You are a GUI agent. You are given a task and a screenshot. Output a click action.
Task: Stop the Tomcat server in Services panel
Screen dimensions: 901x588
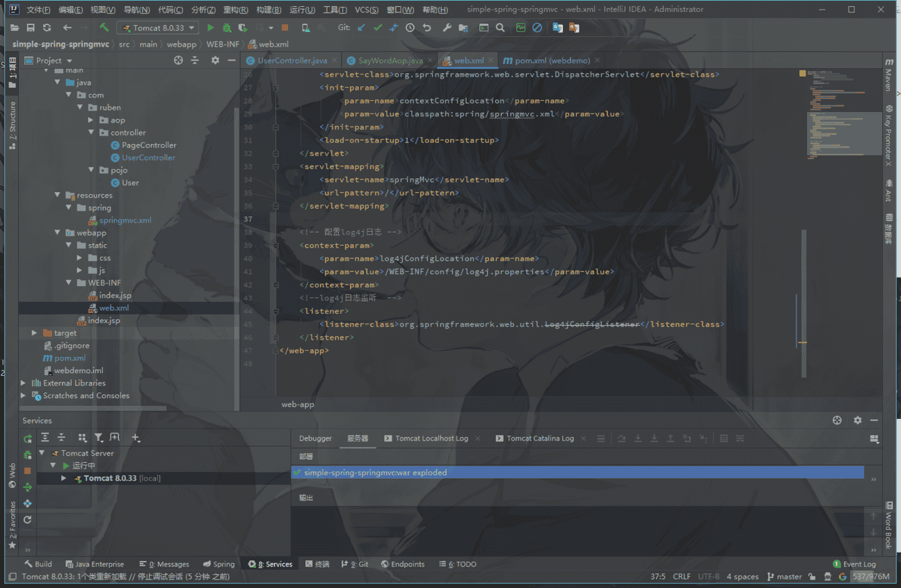[x=28, y=471]
